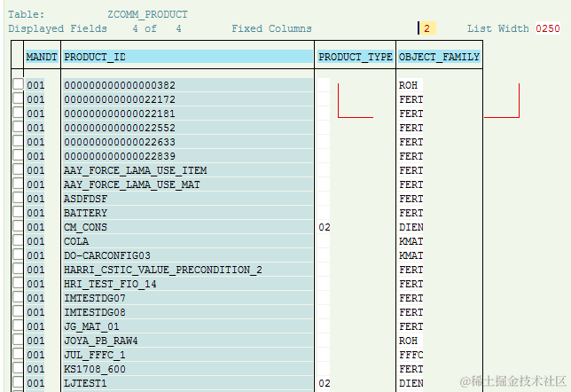Click the IMTESTDG08 cell
Viewport: 571px width, 392px height.
(188, 312)
